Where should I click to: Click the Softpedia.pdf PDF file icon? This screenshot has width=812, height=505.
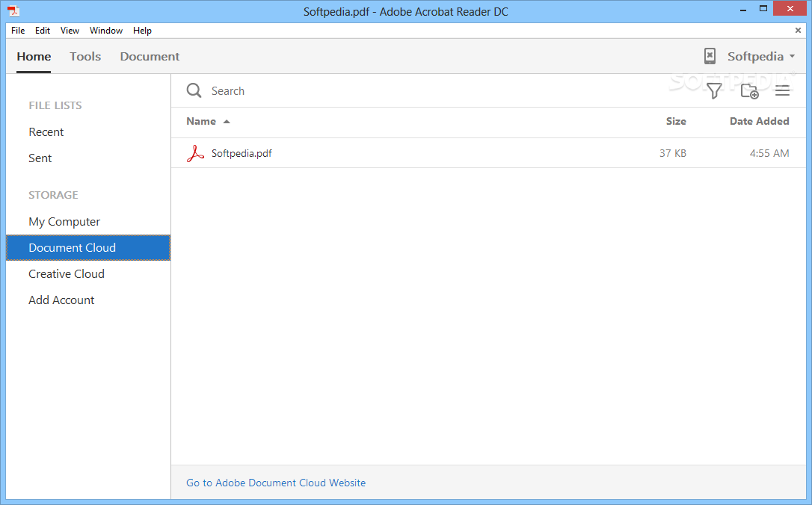tap(195, 153)
